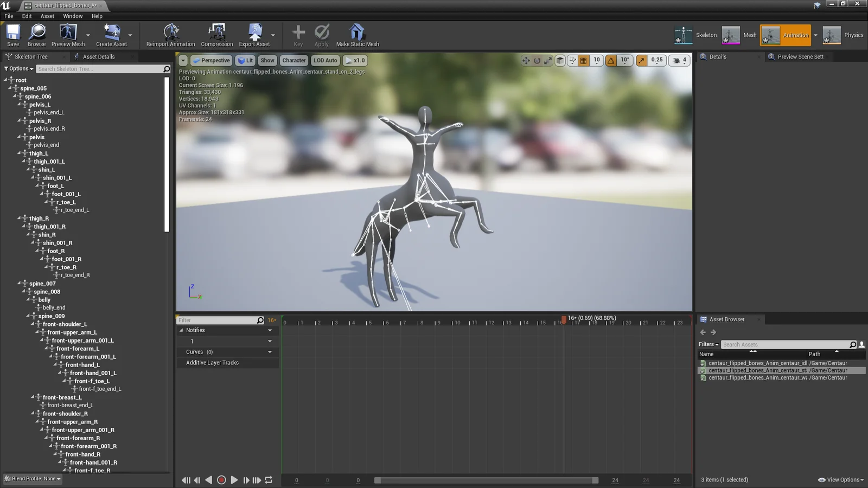Open the Perspective view dropdown

click(211, 60)
